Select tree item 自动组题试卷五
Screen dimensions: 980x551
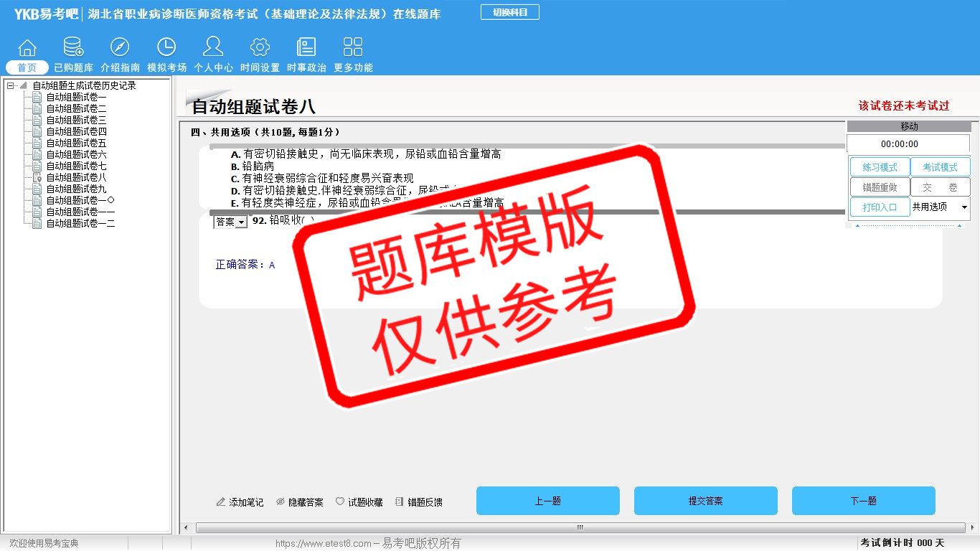pos(76,143)
